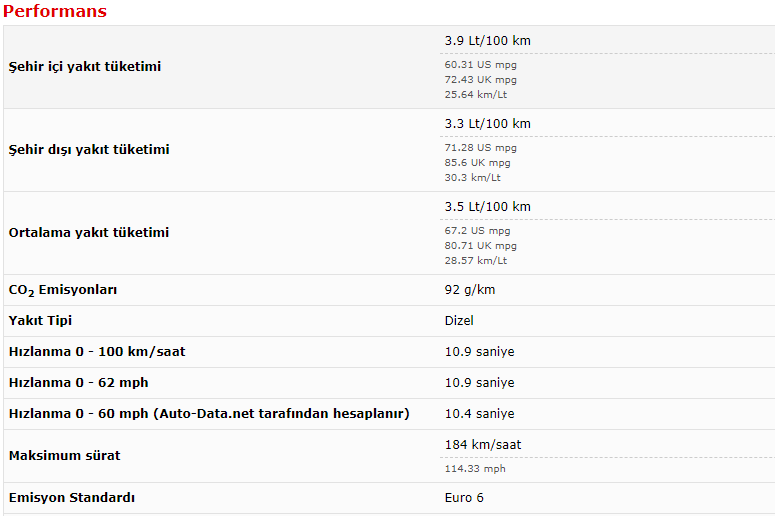Click the 28.57 km/Lt conversion
Screen dimensions: 775x516
tap(475, 260)
